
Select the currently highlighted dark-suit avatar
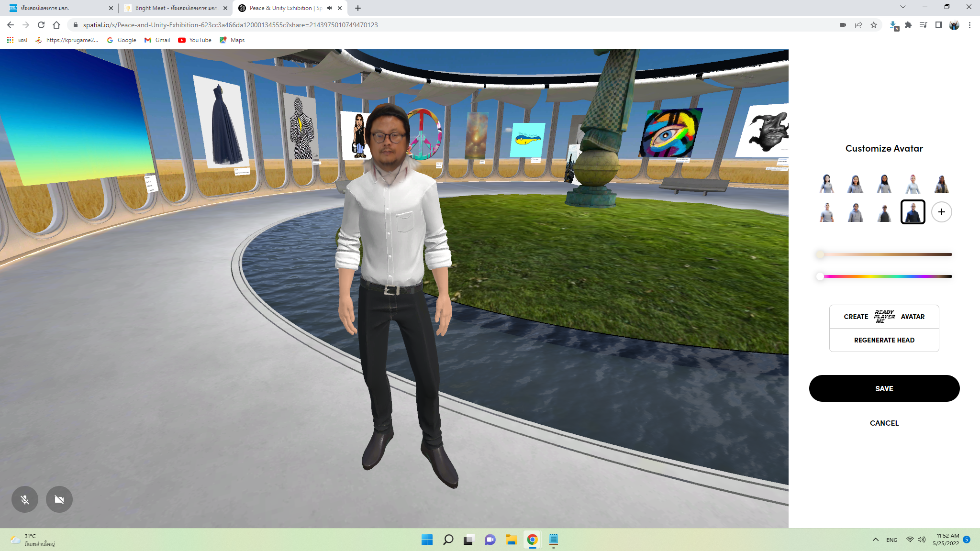coord(913,212)
